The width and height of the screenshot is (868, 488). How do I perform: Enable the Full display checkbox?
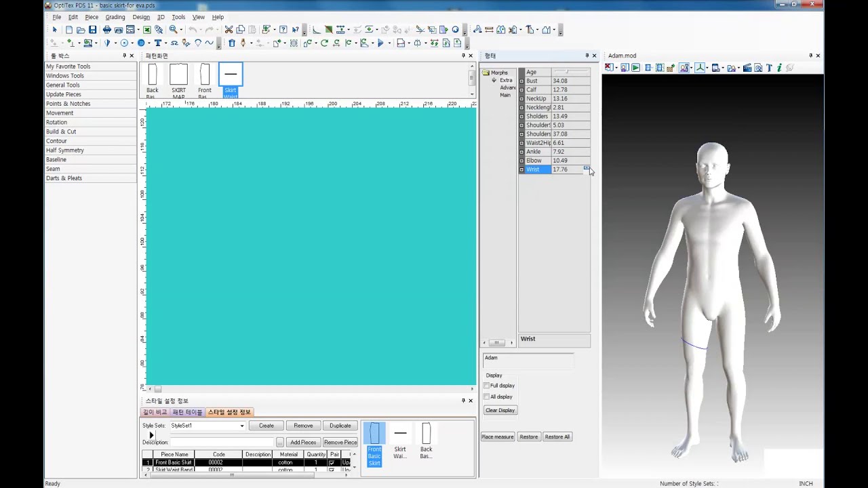(486, 386)
